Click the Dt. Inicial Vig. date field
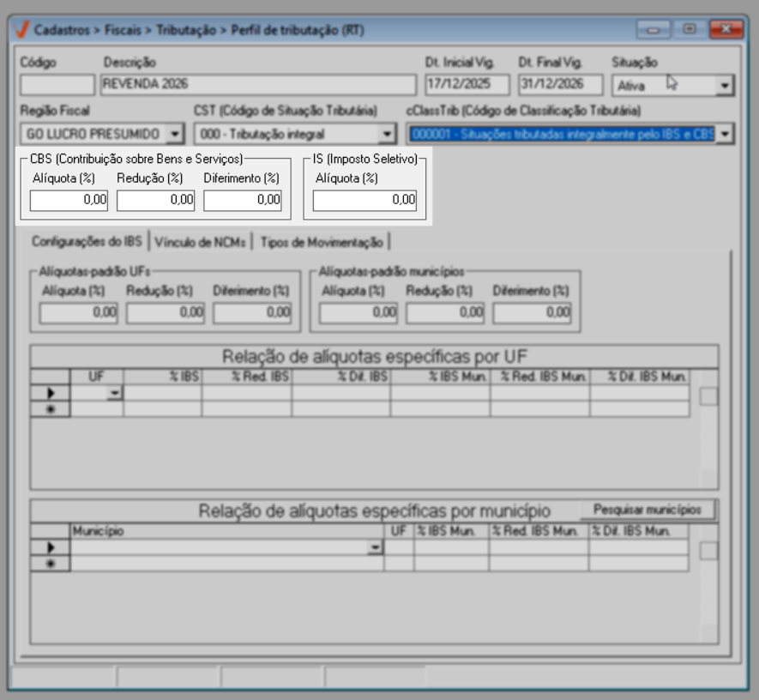Viewport: 759px width, 700px height. (x=467, y=85)
